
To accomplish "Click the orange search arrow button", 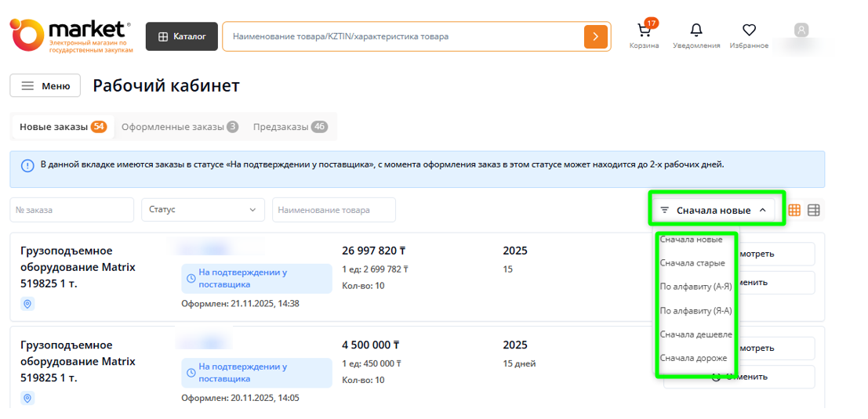I will pos(596,37).
